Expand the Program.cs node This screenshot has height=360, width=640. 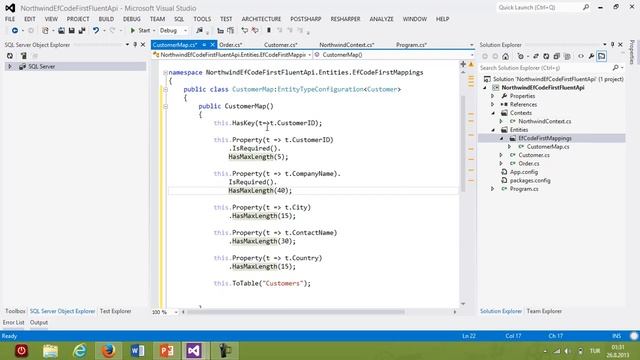click(493, 189)
